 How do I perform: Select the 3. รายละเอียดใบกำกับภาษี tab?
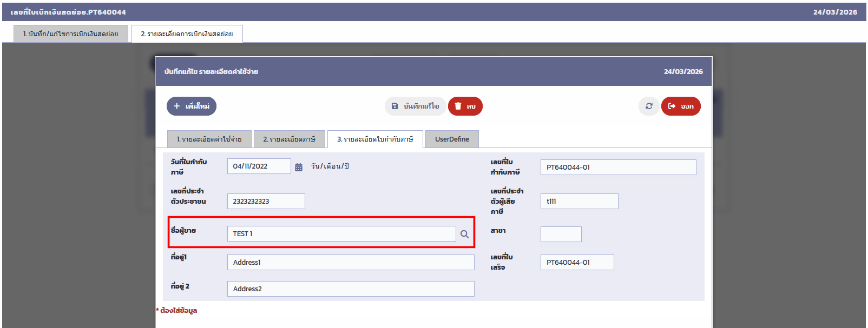point(375,139)
